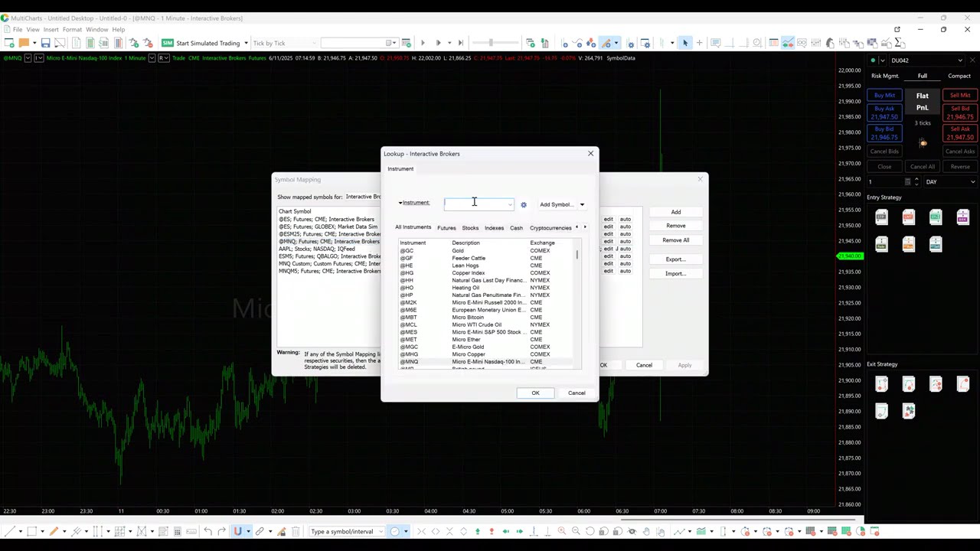Click Cancel in the Symbol Mapping window
Image resolution: width=980 pixels, height=551 pixels.
pyautogui.click(x=644, y=365)
